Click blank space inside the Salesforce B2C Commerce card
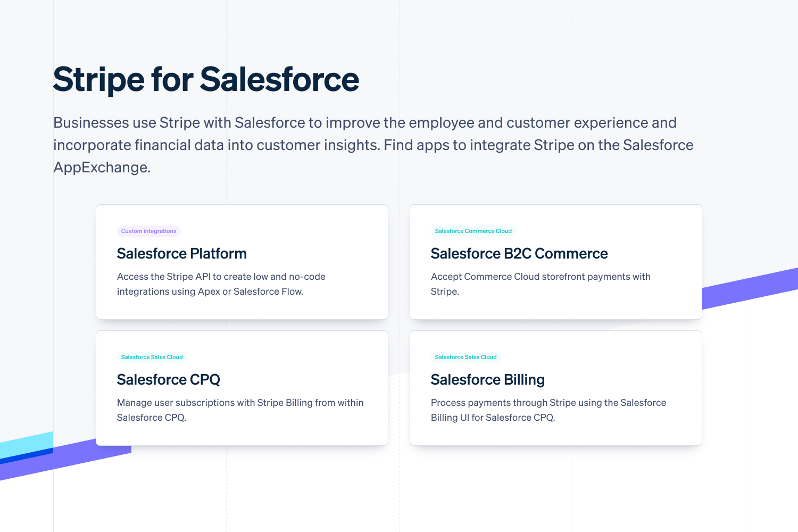Image resolution: width=798 pixels, height=532 pixels. (x=638, y=234)
